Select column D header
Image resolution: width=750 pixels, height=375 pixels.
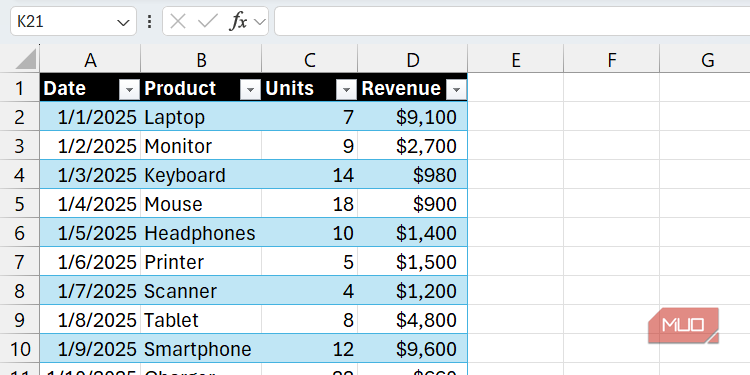point(412,60)
